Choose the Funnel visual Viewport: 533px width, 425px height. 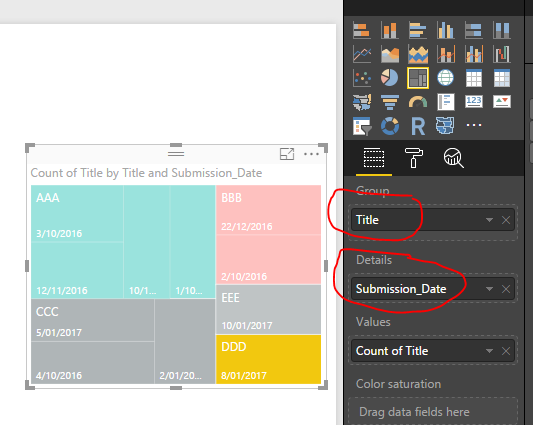390,102
